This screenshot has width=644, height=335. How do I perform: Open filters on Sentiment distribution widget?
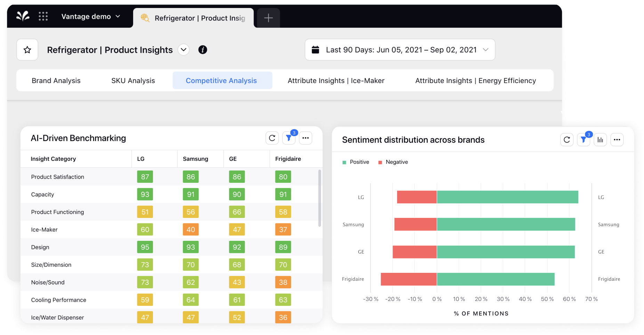point(583,140)
